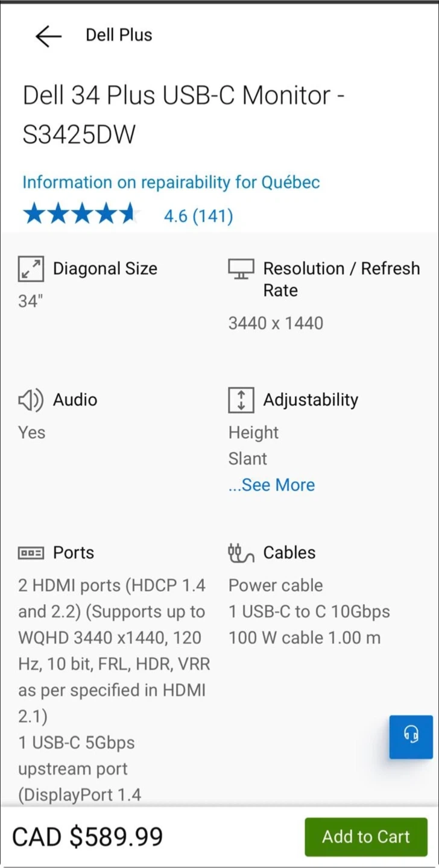Open the 4.6 (141) reviews link

point(198,216)
